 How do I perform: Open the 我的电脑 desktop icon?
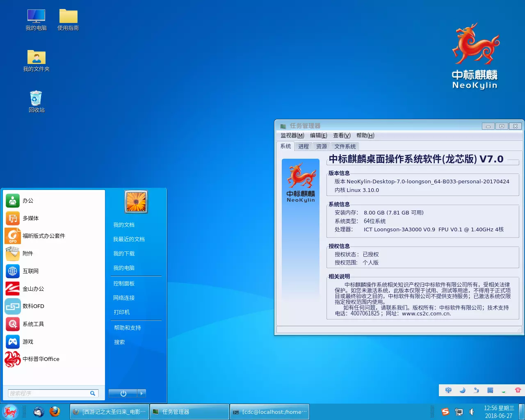pyautogui.click(x=36, y=19)
